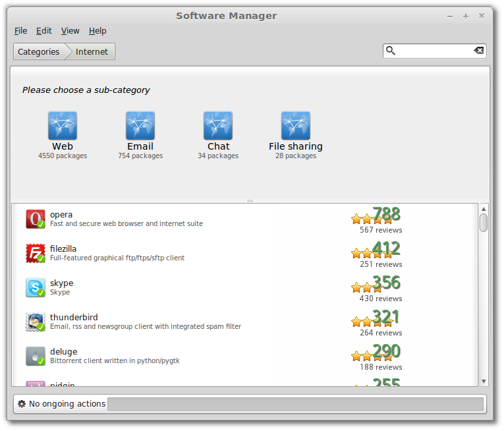Click the progress bar in status area

point(295,404)
